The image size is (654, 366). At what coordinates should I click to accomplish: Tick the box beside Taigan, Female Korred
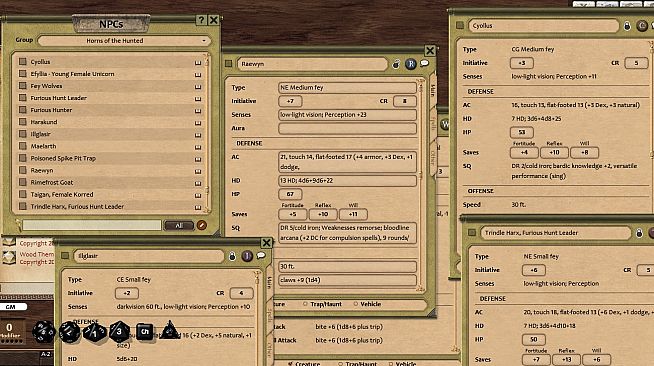click(23, 194)
